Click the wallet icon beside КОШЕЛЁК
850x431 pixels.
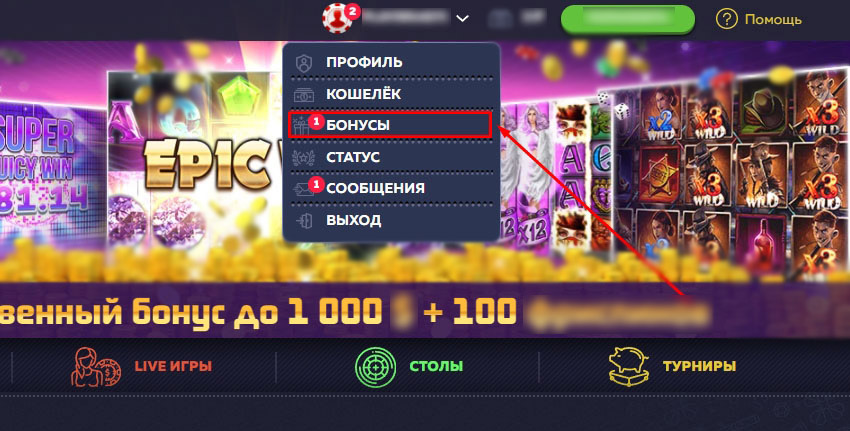coord(304,94)
